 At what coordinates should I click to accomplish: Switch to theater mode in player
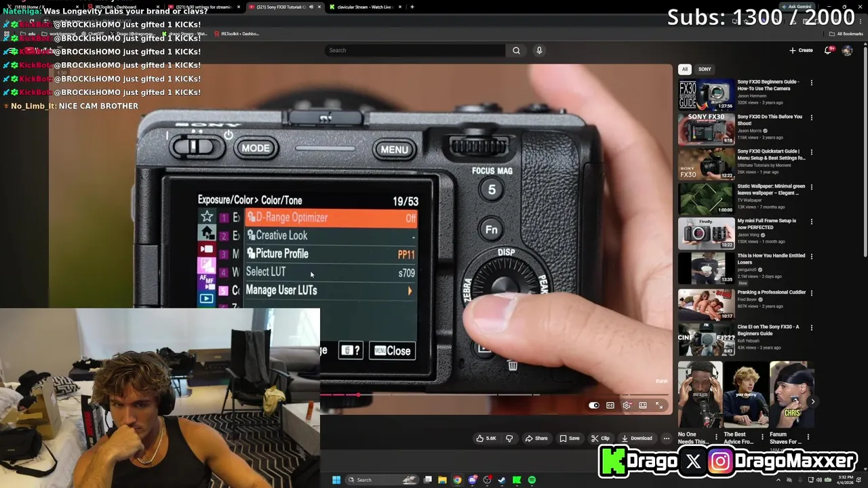(x=643, y=405)
